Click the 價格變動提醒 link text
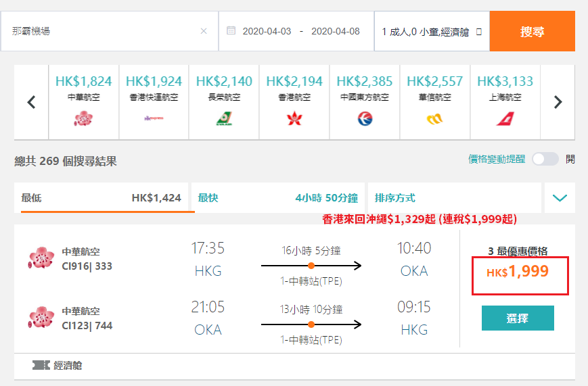This screenshot has height=386, width=588. click(x=497, y=159)
